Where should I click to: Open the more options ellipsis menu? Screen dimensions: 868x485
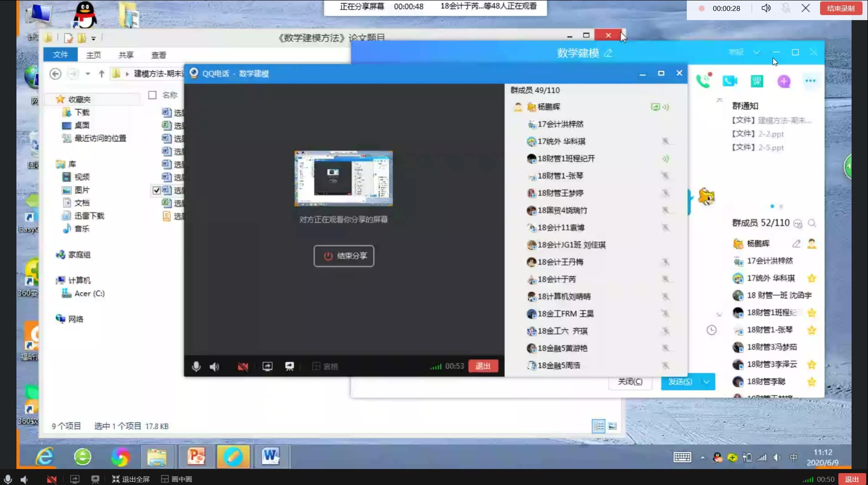coord(810,81)
